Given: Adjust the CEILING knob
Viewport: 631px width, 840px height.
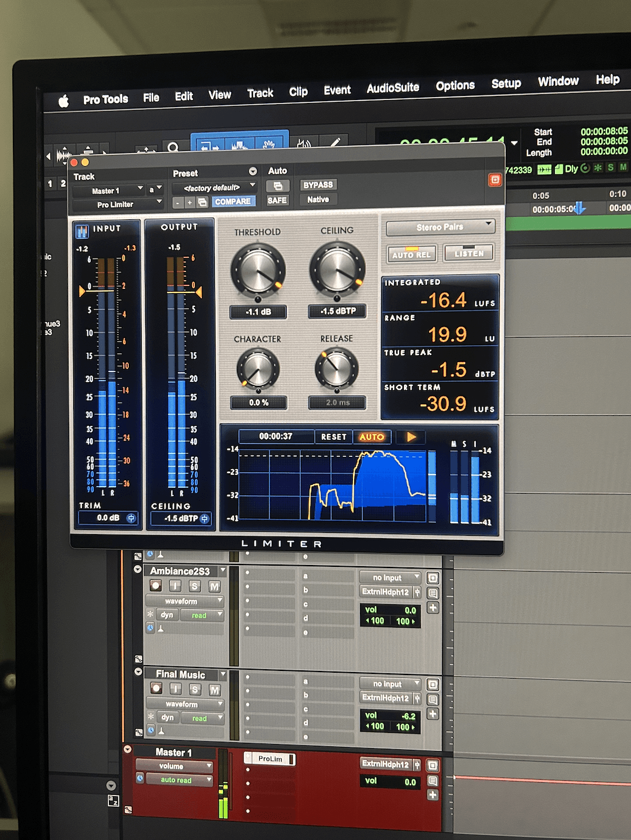Looking at the screenshot, I should 337,269.
